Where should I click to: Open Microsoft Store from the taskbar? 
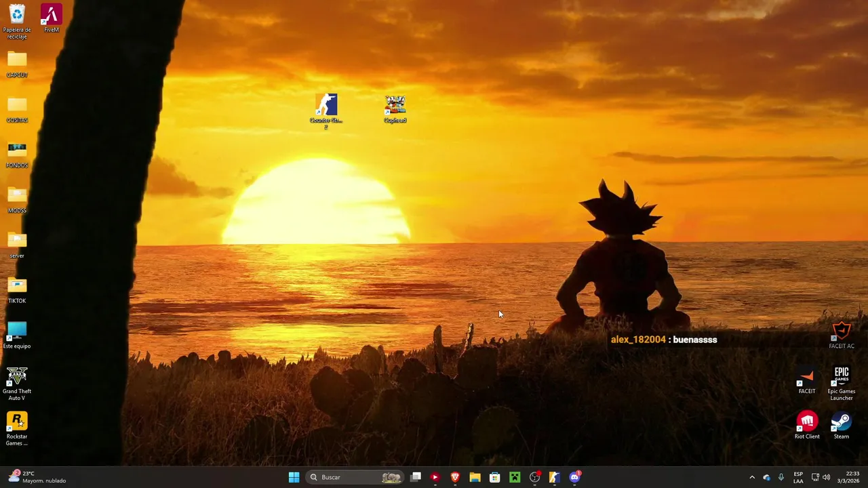(495, 477)
